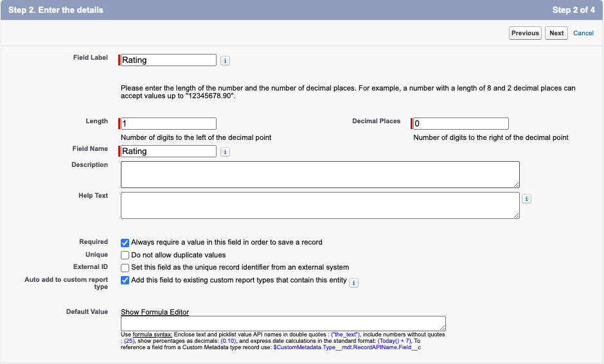The width and height of the screenshot is (604, 364).
Task: Toggle Auto add to custom report type checkbox
Action: (125, 280)
